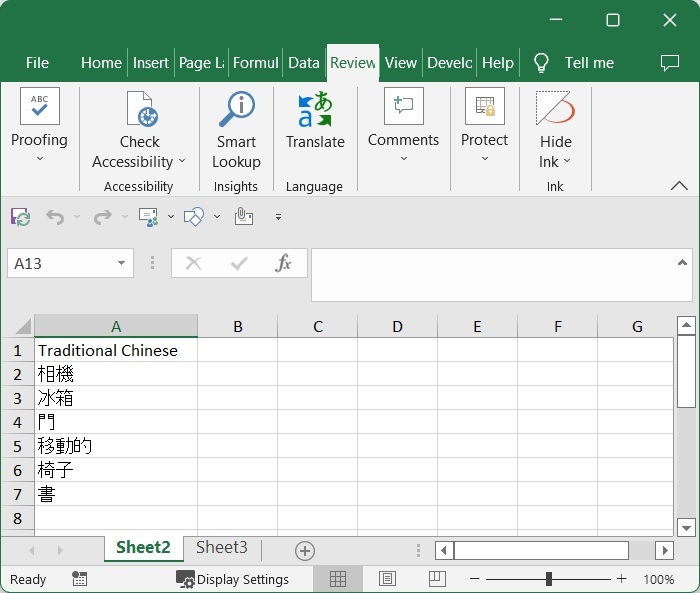The image size is (700, 593).
Task: Switch to the Sheet3 worksheet tab
Action: click(221, 547)
